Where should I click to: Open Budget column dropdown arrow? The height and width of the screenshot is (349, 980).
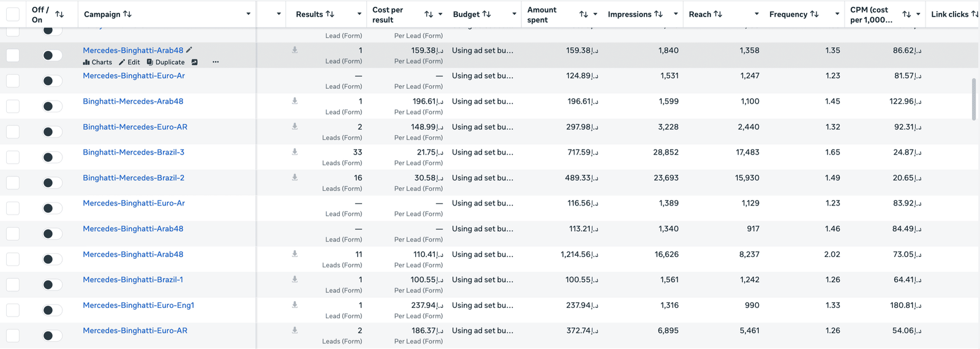coord(514,14)
